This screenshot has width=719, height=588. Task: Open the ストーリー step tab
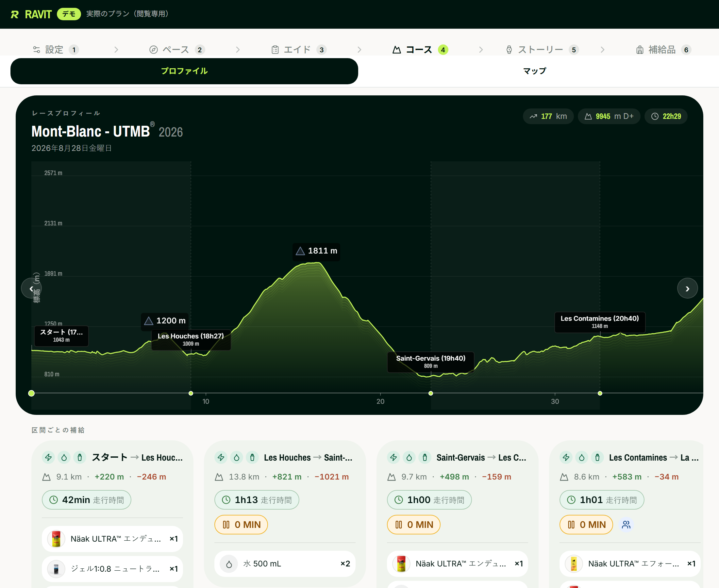coord(542,50)
